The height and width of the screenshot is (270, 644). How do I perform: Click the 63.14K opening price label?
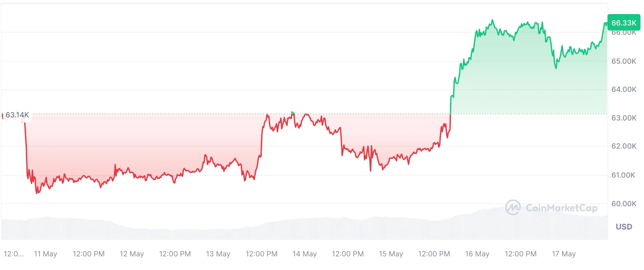17,115
